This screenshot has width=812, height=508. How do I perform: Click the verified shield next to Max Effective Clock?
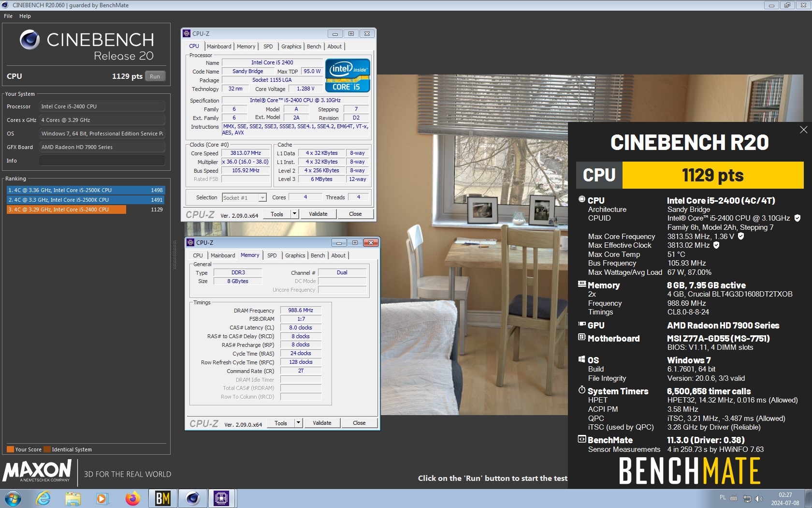(x=716, y=245)
